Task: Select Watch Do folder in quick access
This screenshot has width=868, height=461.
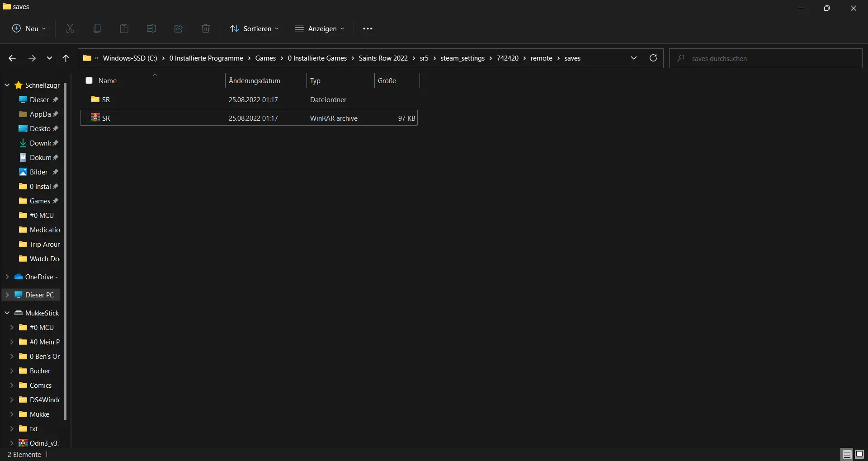Action: [x=39, y=259]
